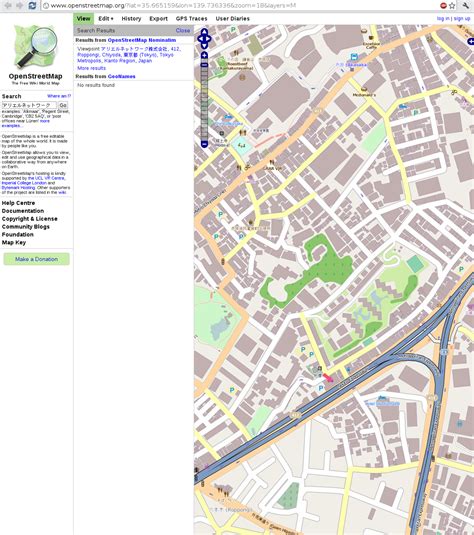
Task: Click the pink marker on the map
Action: point(328,378)
